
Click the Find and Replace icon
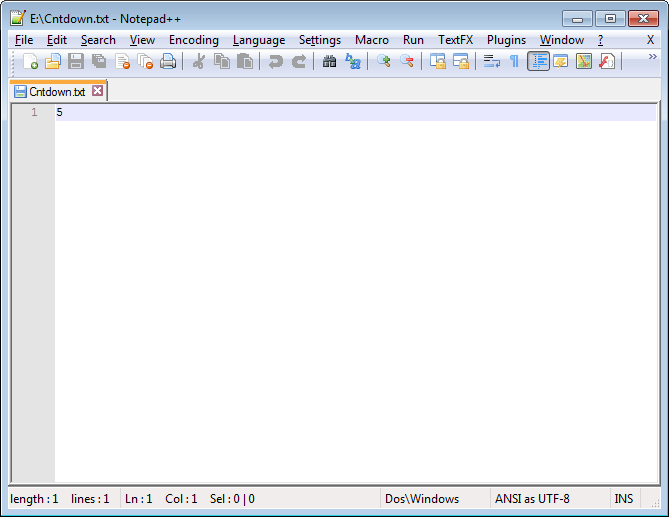tap(353, 62)
